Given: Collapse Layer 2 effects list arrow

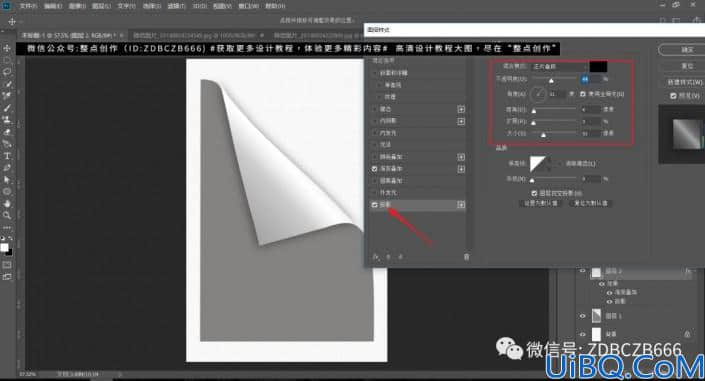Looking at the screenshot, I should (x=696, y=271).
